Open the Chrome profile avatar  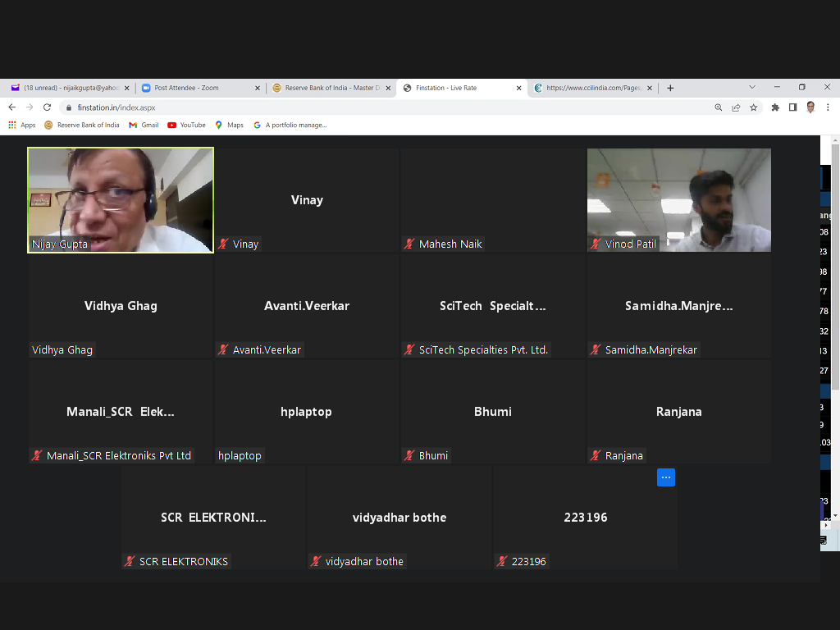pyautogui.click(x=810, y=107)
